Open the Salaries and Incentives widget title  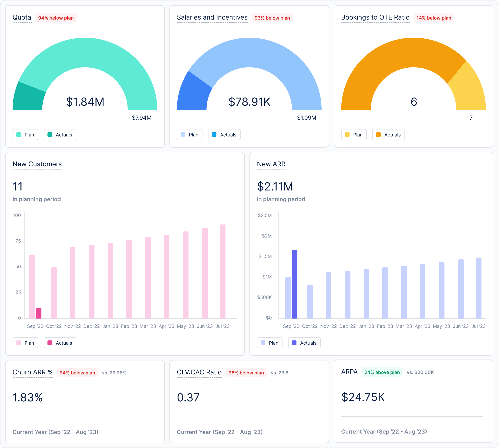(212, 17)
